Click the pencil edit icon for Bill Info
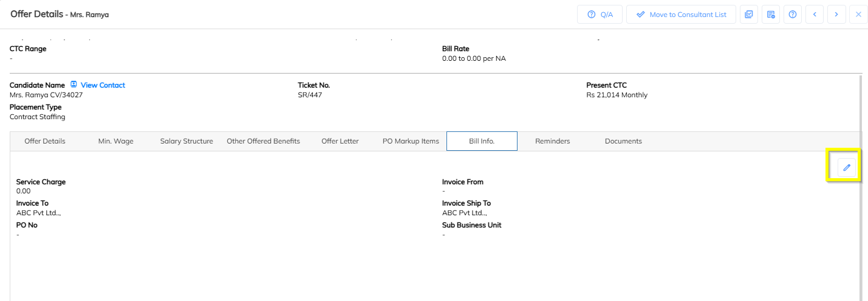Image resolution: width=868 pixels, height=301 pixels. pos(846,167)
